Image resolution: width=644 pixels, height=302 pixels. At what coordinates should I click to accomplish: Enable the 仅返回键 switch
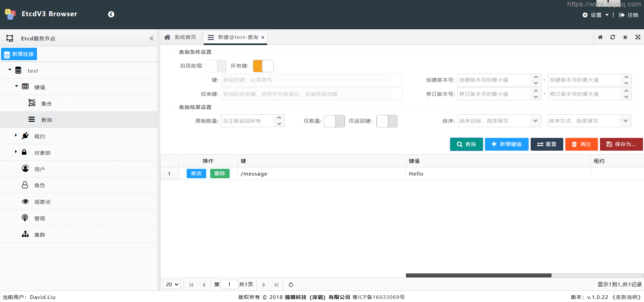click(x=387, y=121)
